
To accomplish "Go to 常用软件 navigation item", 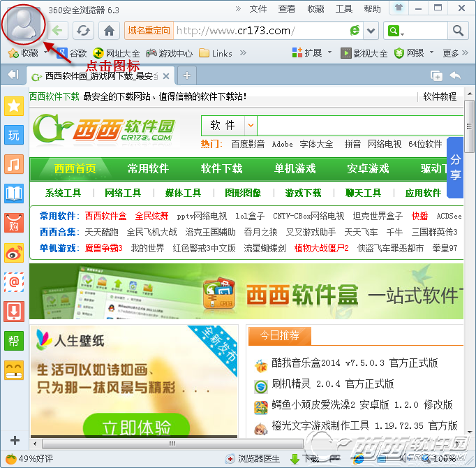I will [x=148, y=168].
